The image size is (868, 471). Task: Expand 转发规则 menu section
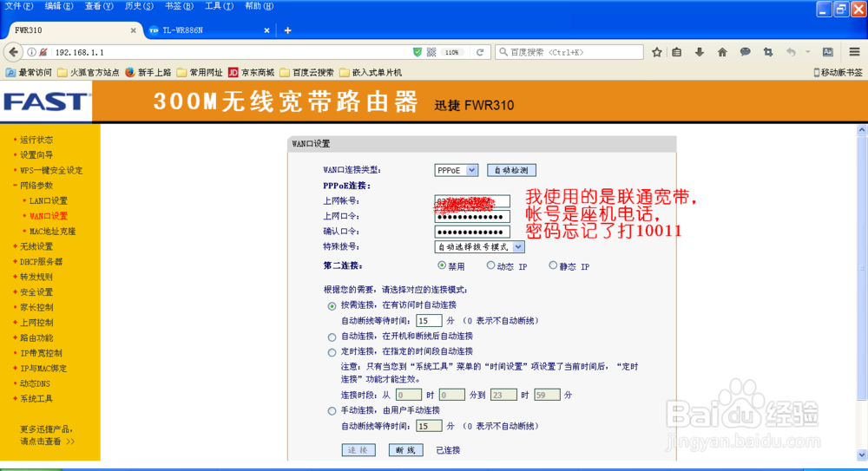[x=36, y=277]
